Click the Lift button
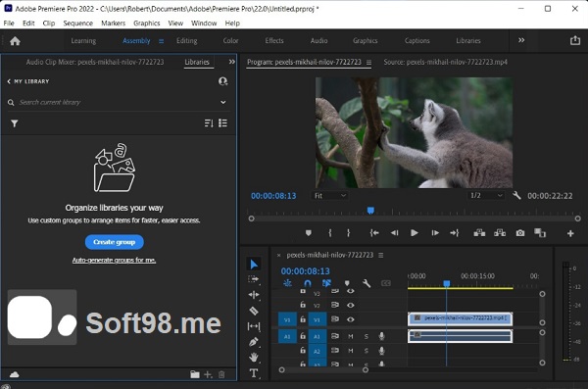588x389 pixels. (479, 233)
